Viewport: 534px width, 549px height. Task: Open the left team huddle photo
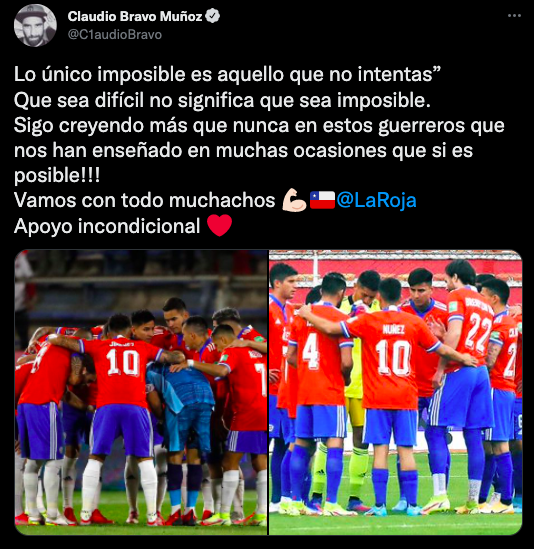(x=141, y=392)
